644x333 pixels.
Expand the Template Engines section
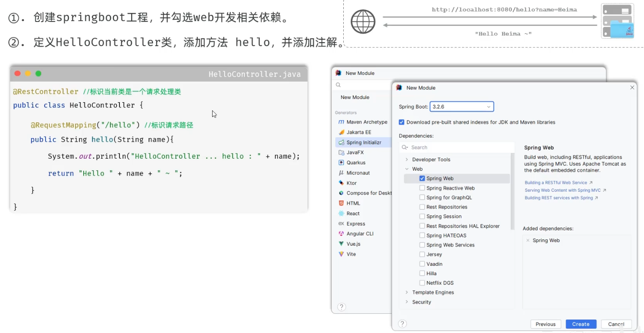(406, 292)
